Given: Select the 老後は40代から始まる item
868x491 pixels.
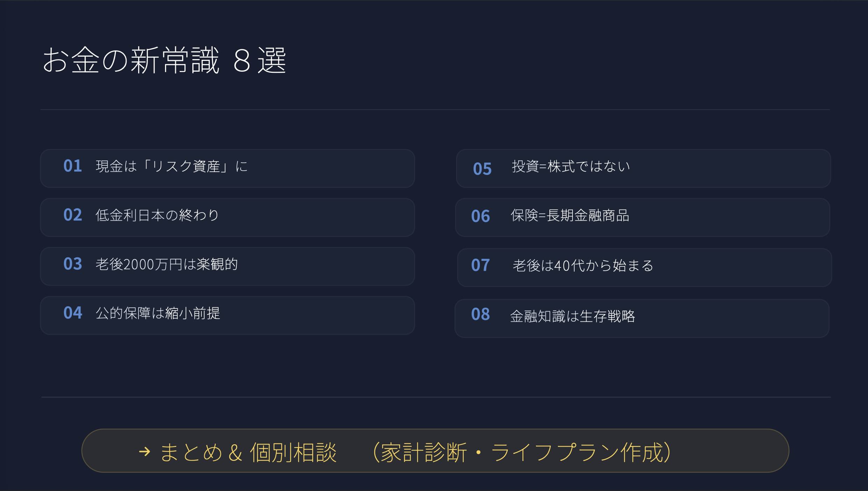Looking at the screenshot, I should (583, 266).
